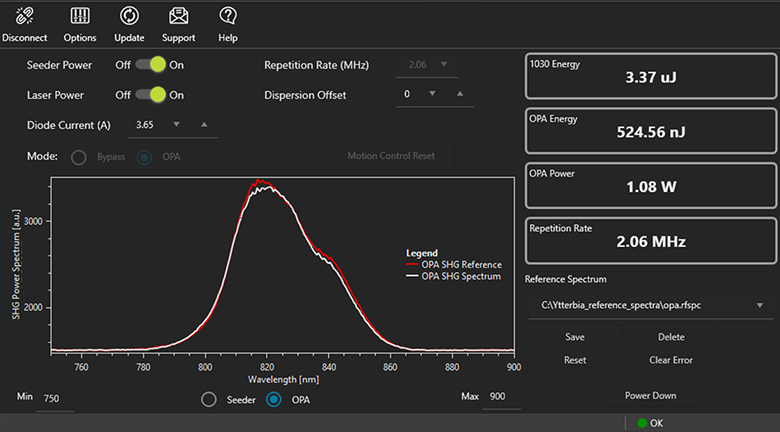
Task: Click the Min wavelength input field
Action: [x=55, y=399]
